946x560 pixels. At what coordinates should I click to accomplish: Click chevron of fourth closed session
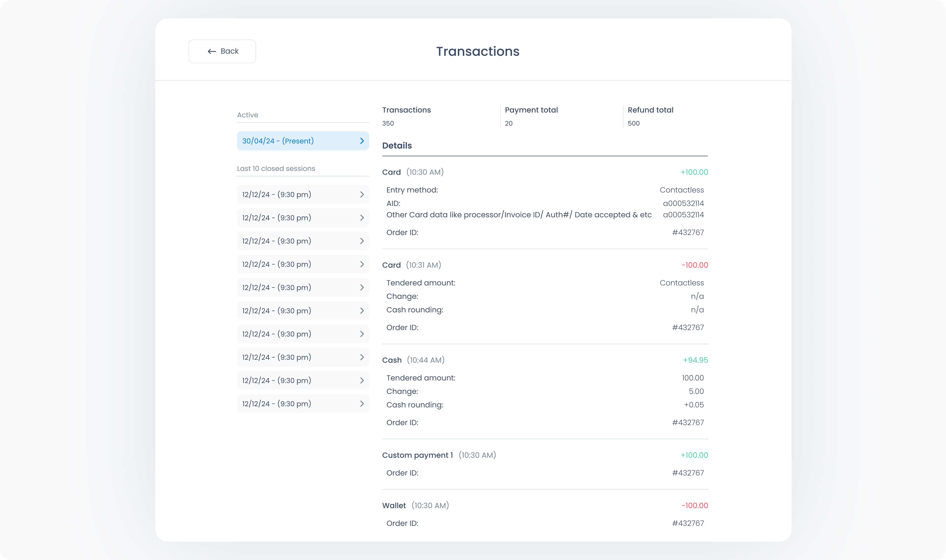pyautogui.click(x=362, y=264)
